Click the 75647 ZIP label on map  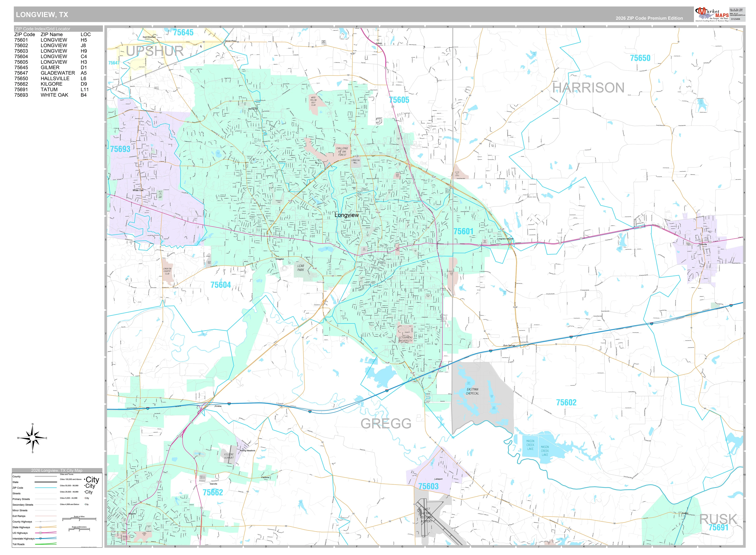[114, 63]
